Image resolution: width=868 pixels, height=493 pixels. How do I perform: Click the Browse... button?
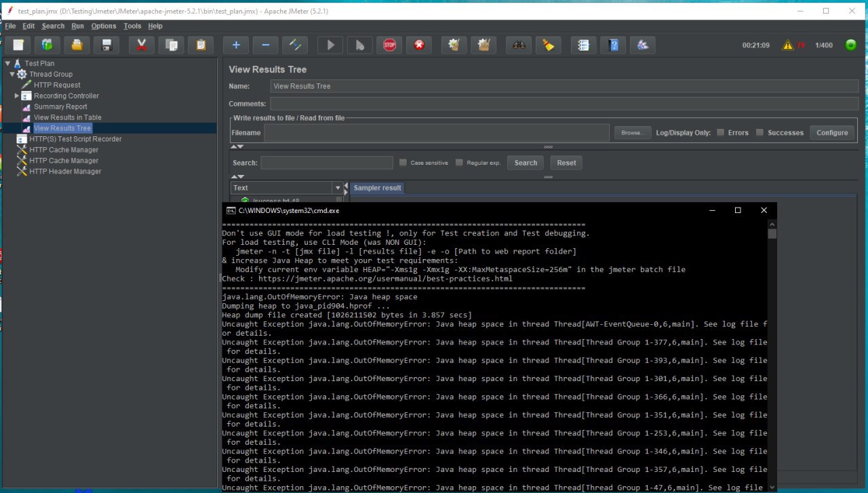(633, 133)
